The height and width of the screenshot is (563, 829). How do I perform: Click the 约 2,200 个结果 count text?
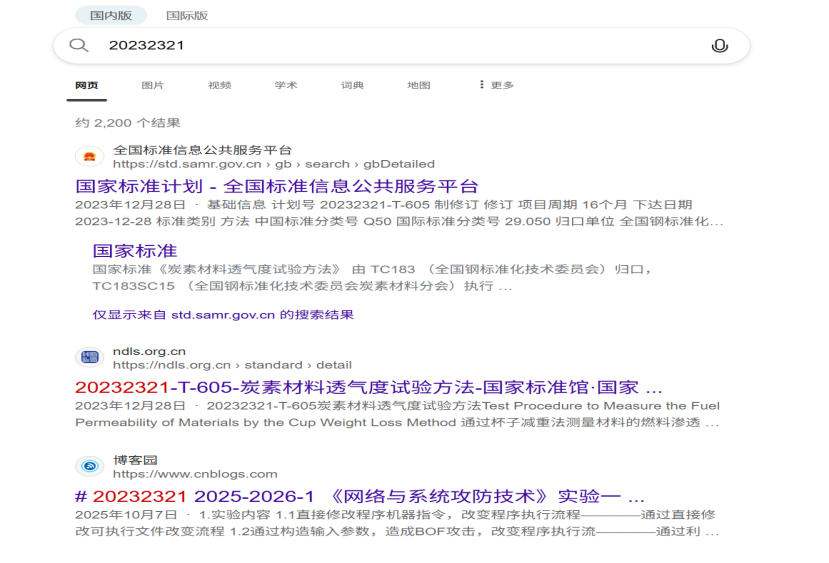coord(128,123)
